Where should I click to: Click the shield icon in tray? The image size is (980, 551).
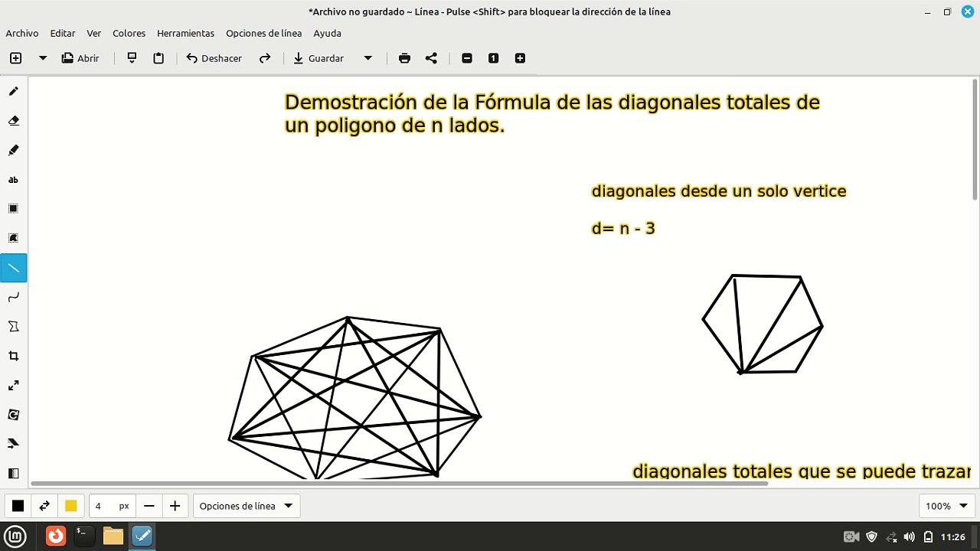point(871,536)
